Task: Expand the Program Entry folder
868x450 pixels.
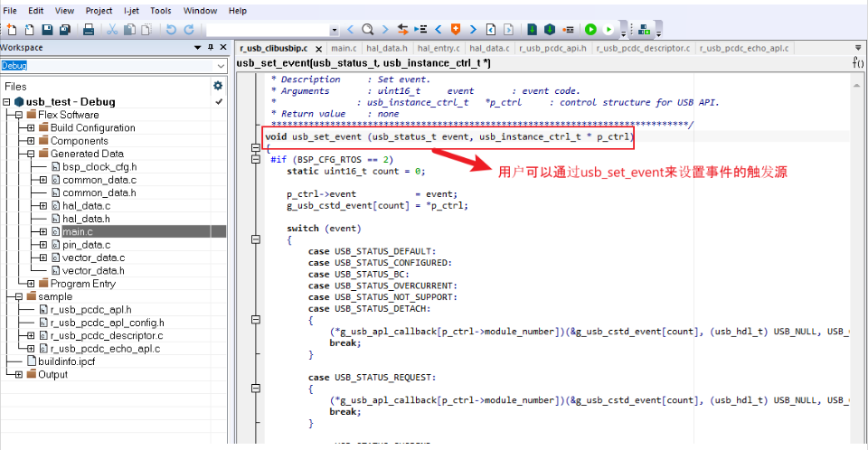Action: (31, 284)
